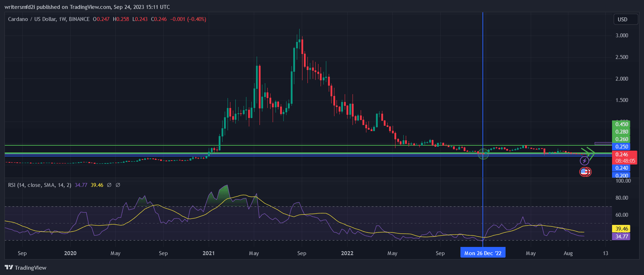The height and width of the screenshot is (275, 644).
Task: Click the green circle marker on the chart
Action: 483,154
